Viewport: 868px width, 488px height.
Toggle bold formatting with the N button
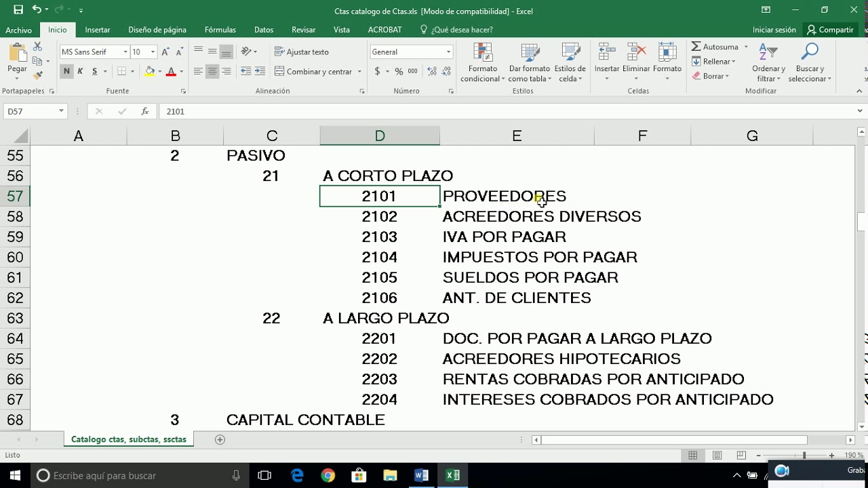pos(65,70)
